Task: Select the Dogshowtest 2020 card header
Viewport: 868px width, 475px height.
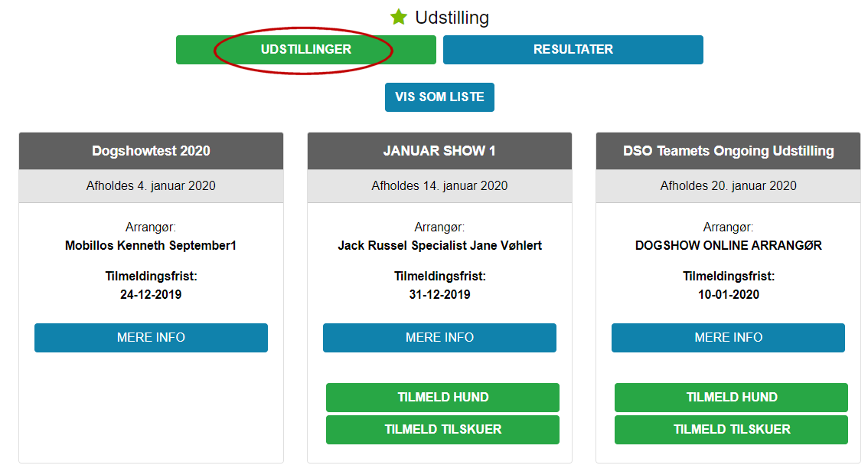Action: tap(151, 151)
